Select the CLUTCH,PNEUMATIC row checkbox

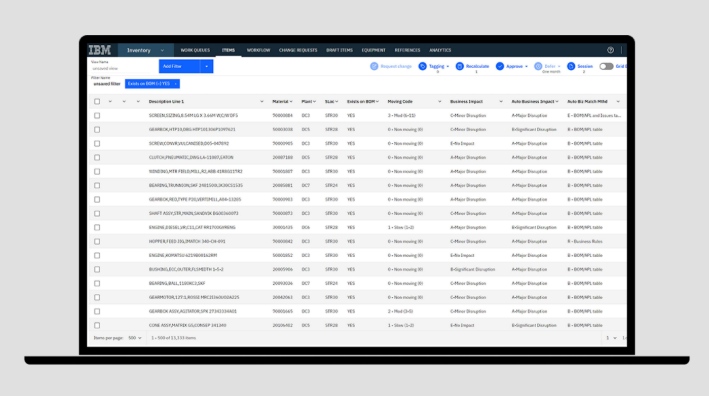tap(97, 157)
